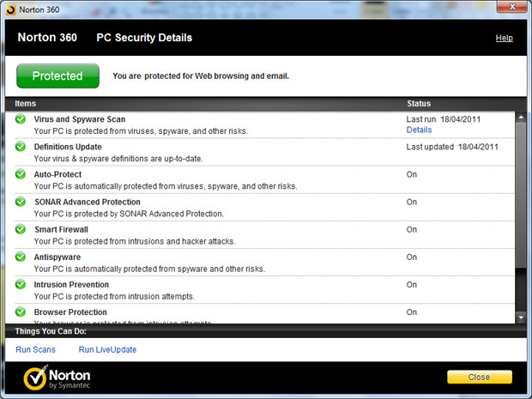This screenshot has height=399, width=532.
Task: Click the Norton icon in the title bar
Action: click(x=11, y=9)
